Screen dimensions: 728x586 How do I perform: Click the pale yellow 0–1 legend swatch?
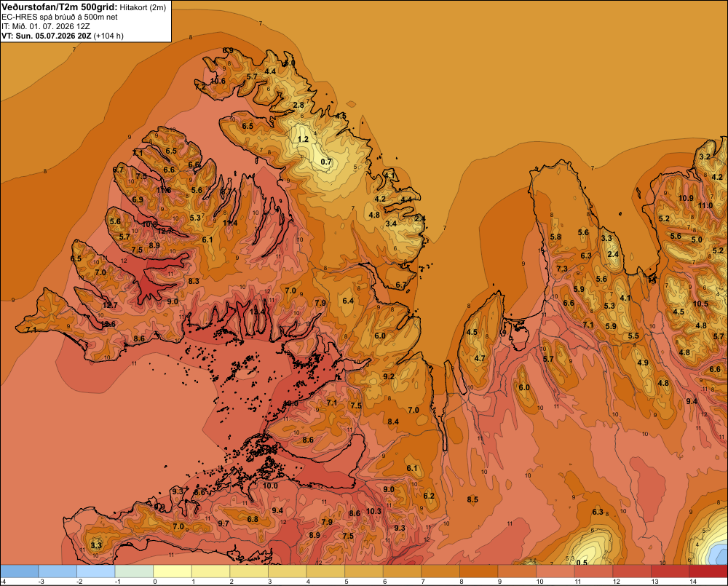(x=173, y=571)
